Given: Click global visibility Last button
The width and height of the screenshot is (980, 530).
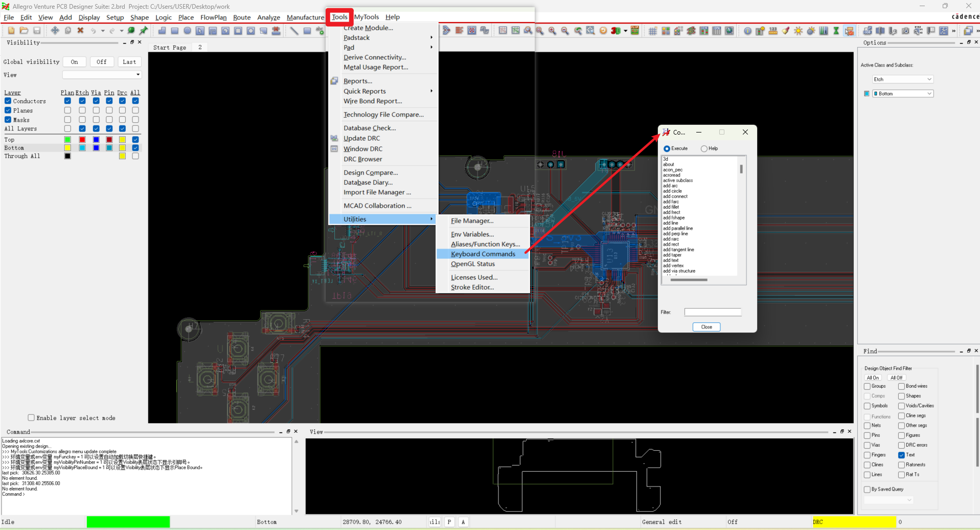Looking at the screenshot, I should click(129, 62).
